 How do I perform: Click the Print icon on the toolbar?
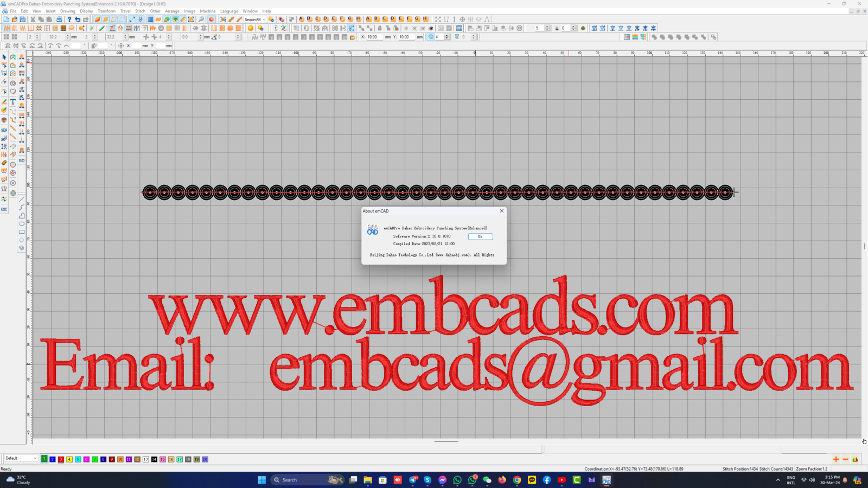pyautogui.click(x=60, y=18)
